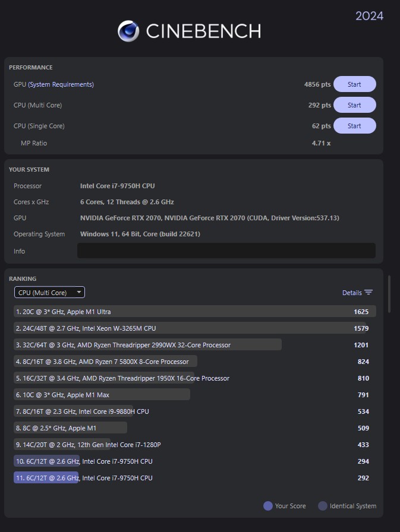
Task: Start the CPU Single Core benchmark
Action: 354,126
